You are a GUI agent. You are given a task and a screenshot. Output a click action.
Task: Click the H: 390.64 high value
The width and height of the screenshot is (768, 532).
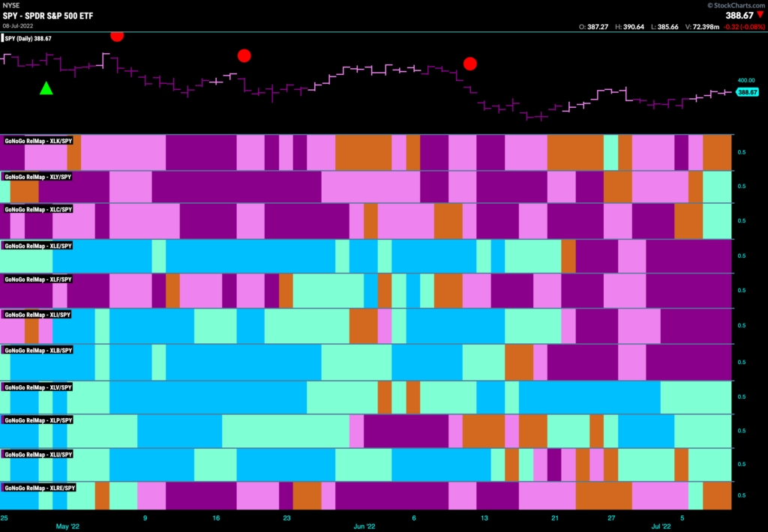629,27
